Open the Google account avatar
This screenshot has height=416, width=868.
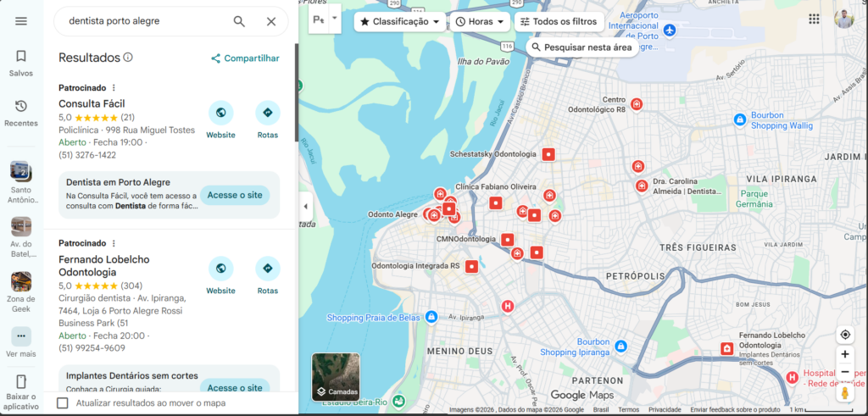[x=845, y=19]
